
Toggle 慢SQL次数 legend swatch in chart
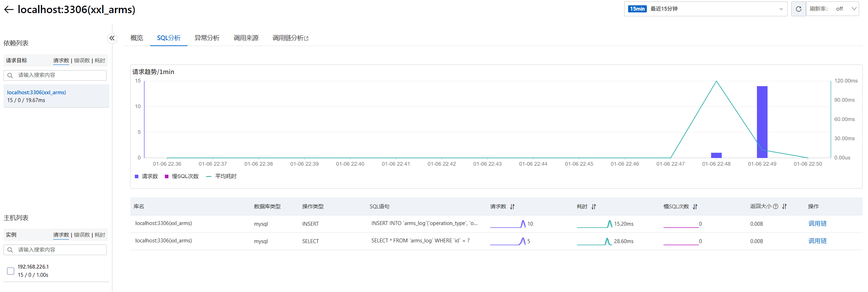click(167, 176)
